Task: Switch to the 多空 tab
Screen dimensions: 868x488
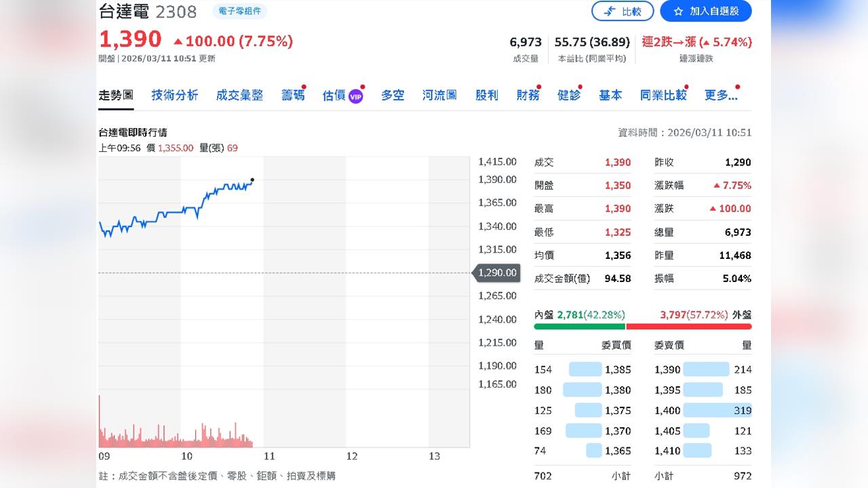Action: 393,96
